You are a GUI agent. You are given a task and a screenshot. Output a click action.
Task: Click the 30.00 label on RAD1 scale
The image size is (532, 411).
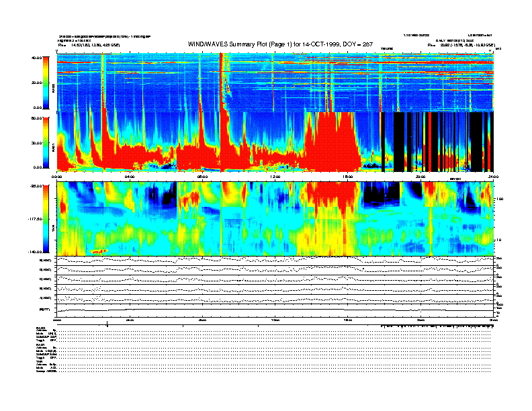click(x=36, y=143)
